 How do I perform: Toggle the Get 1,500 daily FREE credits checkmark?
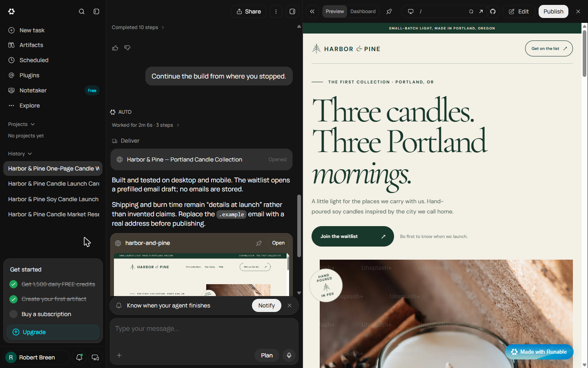point(13,284)
